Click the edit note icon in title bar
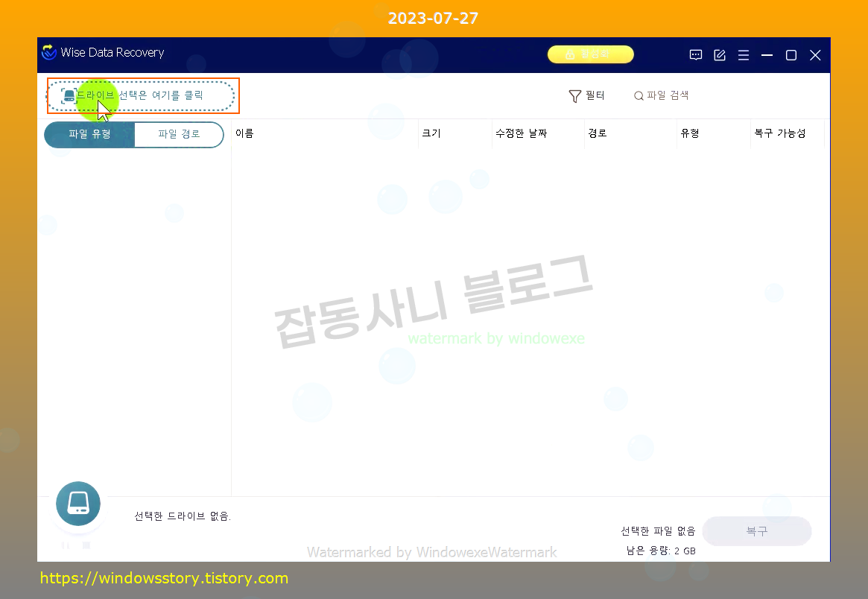The width and height of the screenshot is (868, 599). [x=720, y=55]
